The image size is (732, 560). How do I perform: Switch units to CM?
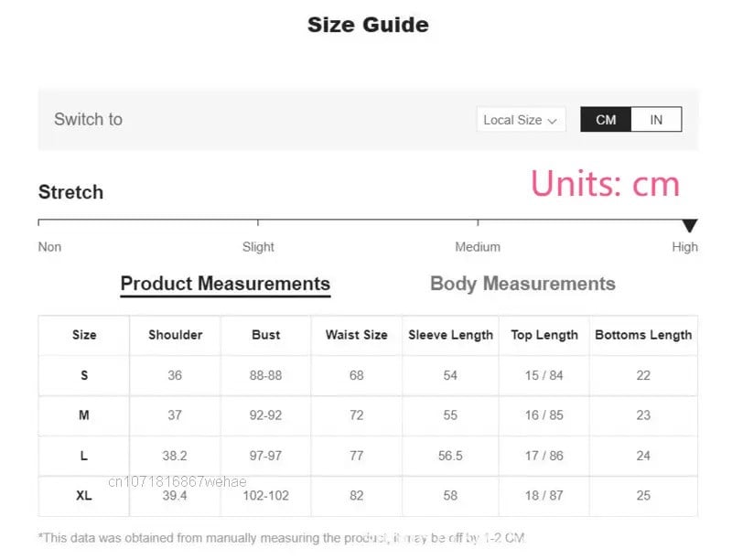pos(606,120)
